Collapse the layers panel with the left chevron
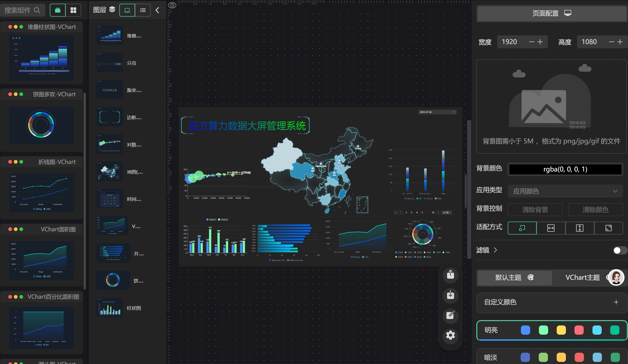Image resolution: width=628 pixels, height=364 pixels. (x=157, y=10)
